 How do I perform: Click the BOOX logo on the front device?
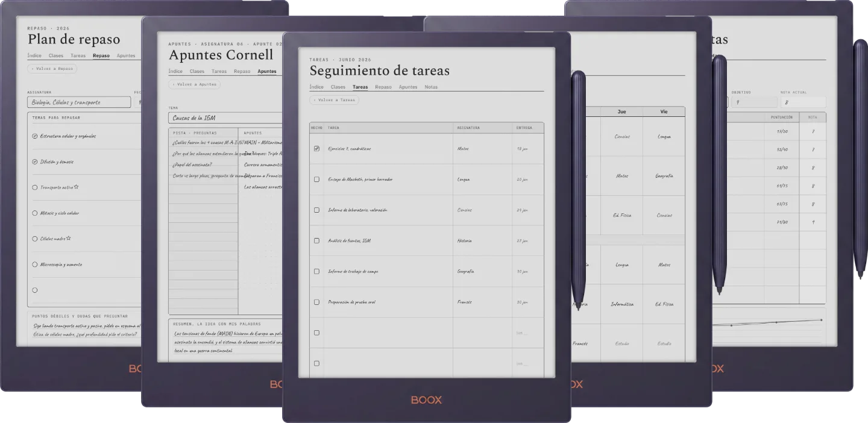426,399
